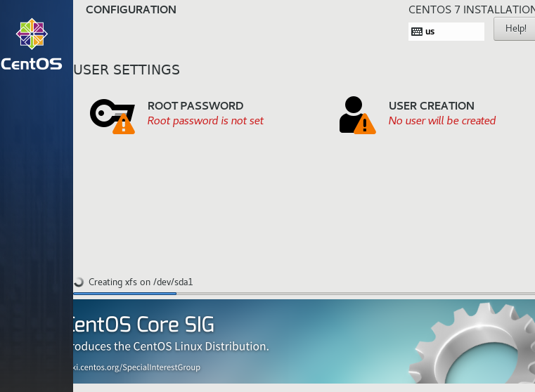Click the root password key icon
The image size is (535, 392).
(112, 116)
